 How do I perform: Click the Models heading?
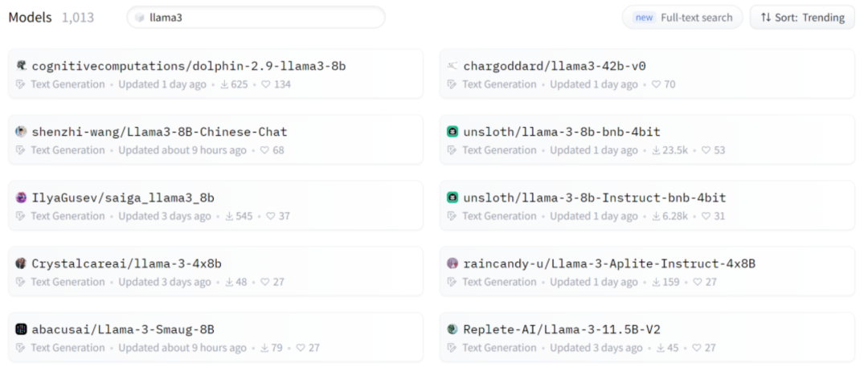[30, 18]
